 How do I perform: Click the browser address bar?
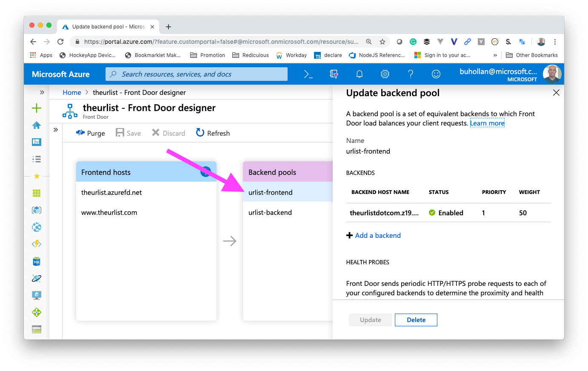(221, 42)
